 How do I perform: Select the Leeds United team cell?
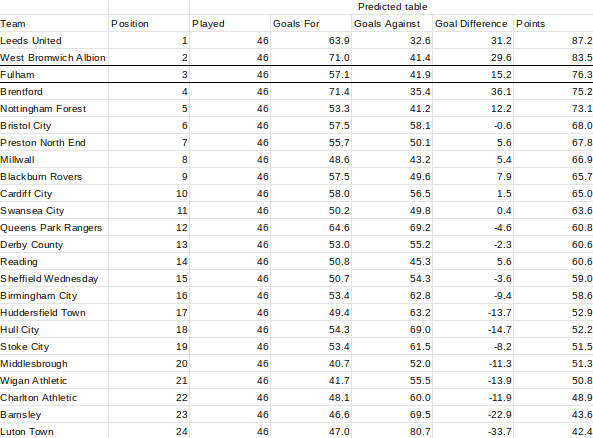(x=54, y=40)
